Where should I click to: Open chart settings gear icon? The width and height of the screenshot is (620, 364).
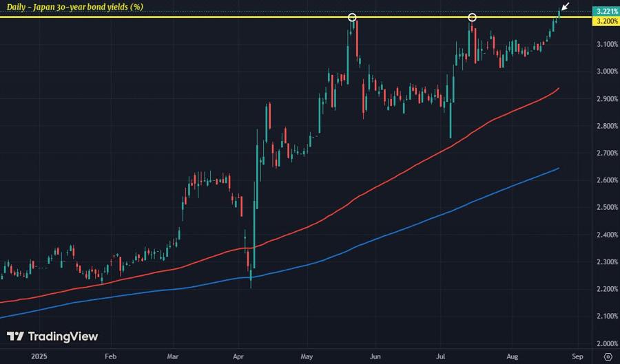(608, 356)
